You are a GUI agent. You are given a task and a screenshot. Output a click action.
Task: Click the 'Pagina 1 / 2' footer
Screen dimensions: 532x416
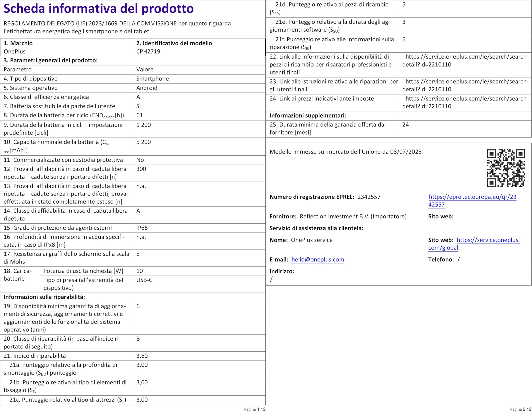pyautogui.click(x=255, y=409)
